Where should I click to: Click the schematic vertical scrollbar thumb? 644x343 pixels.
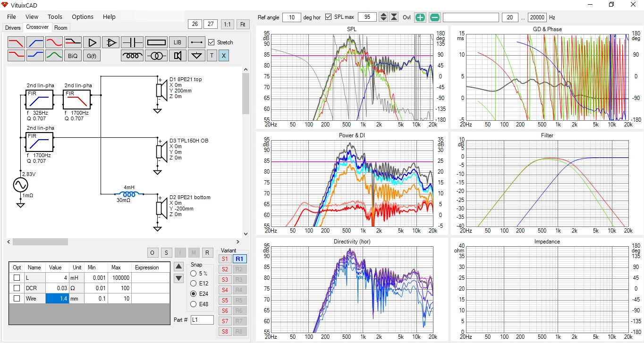[x=246, y=93]
